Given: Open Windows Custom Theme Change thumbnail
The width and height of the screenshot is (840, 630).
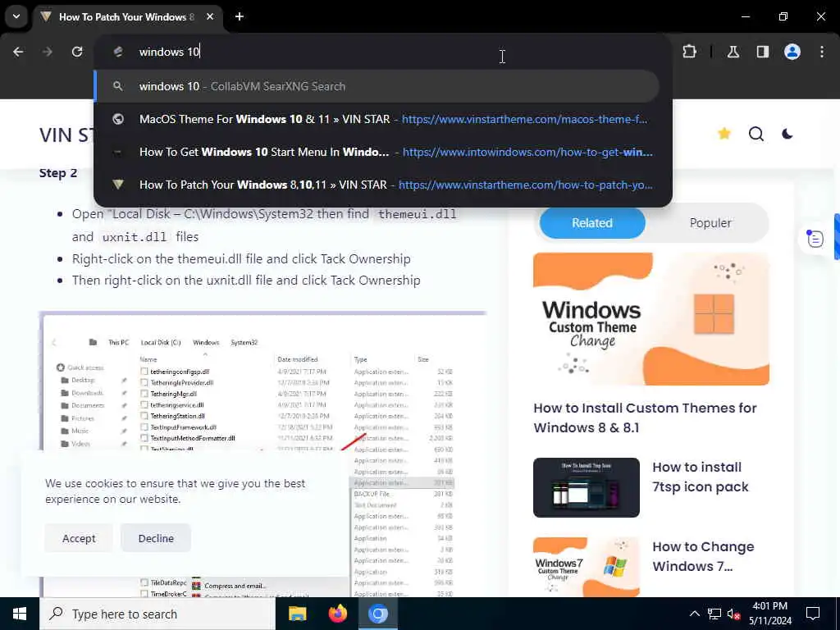Looking at the screenshot, I should coord(651,319).
